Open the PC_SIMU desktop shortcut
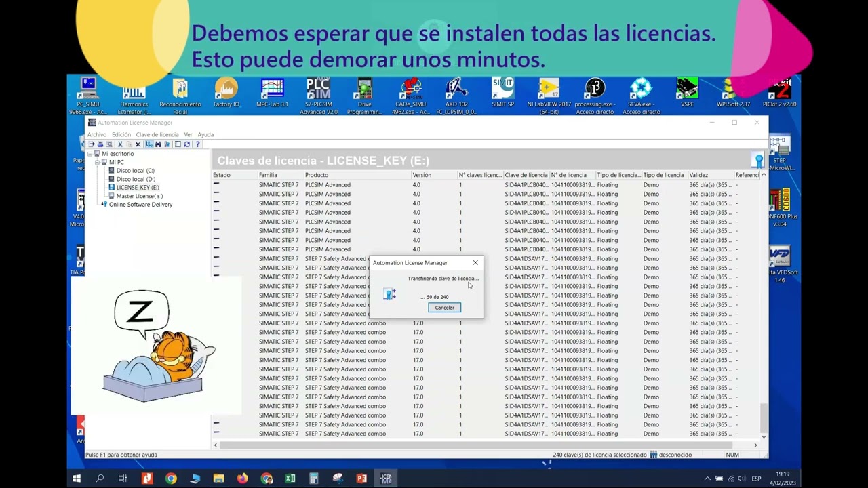 pos(87,96)
